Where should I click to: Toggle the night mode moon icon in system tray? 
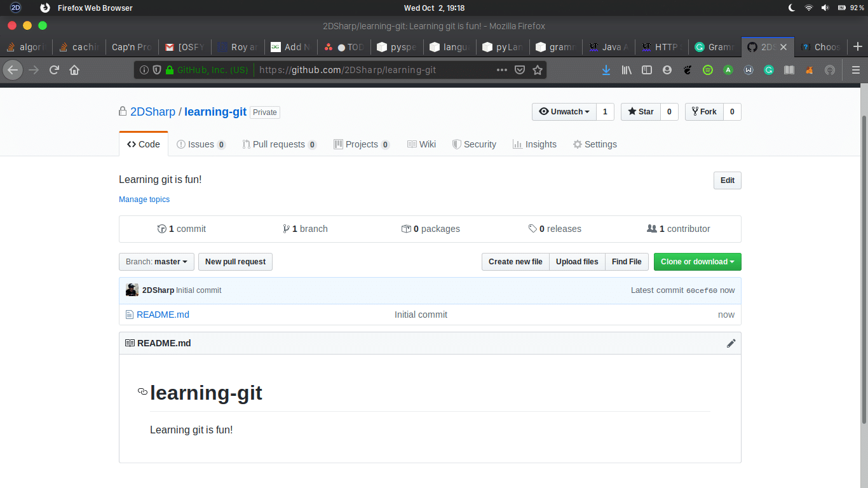(791, 8)
